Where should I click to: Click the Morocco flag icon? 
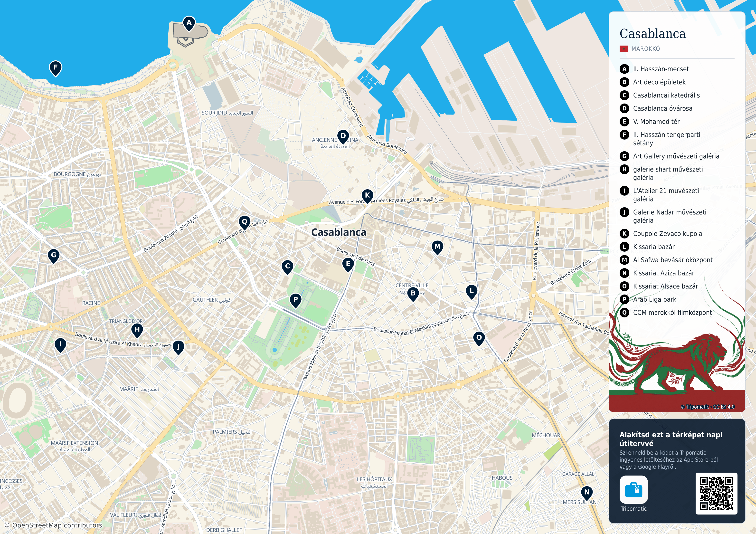(624, 49)
